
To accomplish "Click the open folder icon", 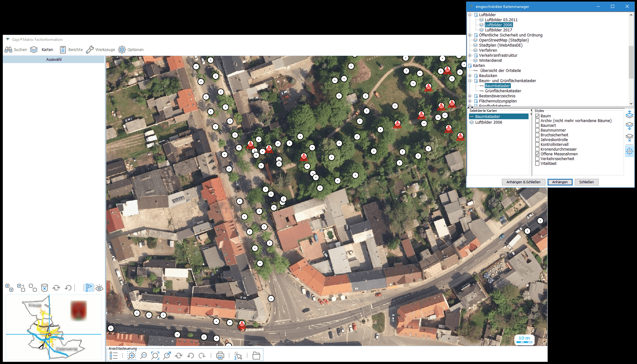I will click(x=256, y=356).
